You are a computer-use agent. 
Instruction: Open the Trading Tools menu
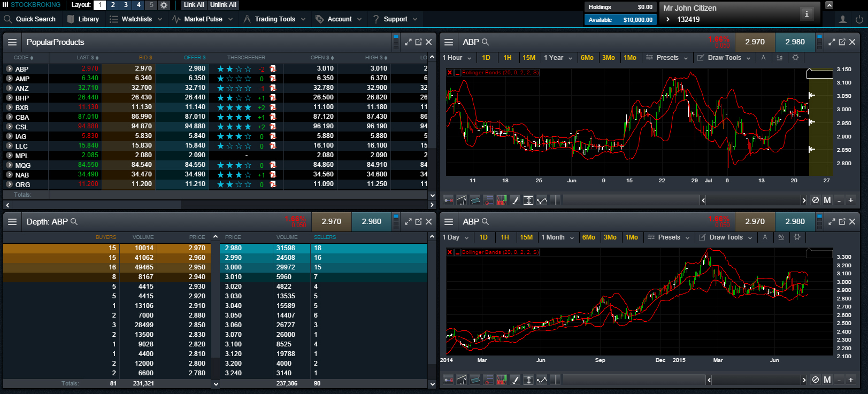tap(275, 19)
